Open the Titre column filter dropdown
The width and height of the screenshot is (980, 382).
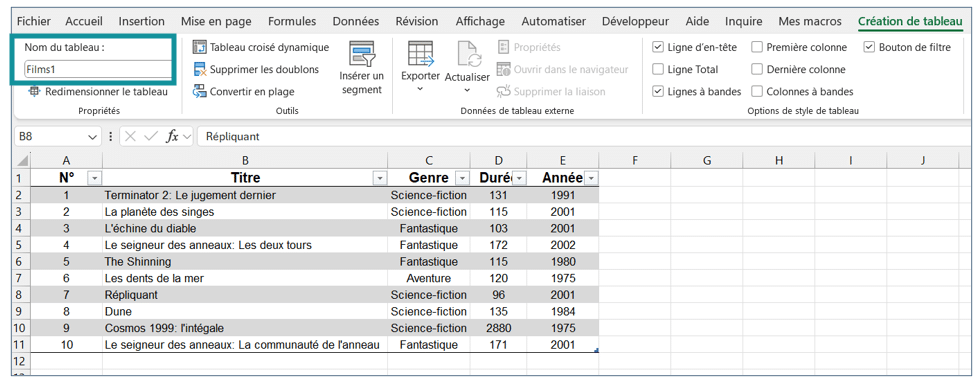379,179
